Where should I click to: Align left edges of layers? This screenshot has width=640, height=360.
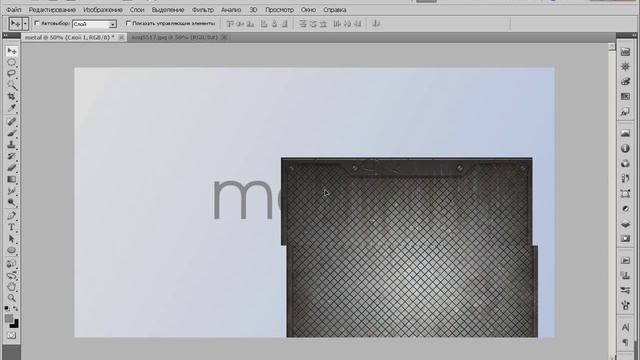[264, 24]
